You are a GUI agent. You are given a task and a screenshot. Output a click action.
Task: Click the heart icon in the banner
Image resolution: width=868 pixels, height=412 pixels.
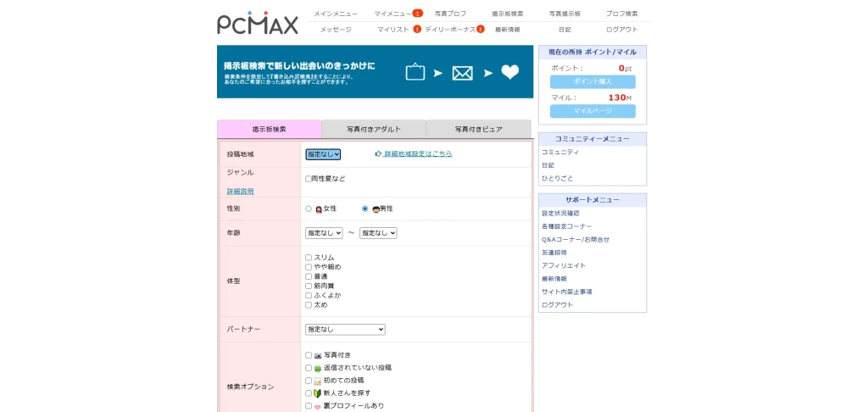tap(509, 73)
